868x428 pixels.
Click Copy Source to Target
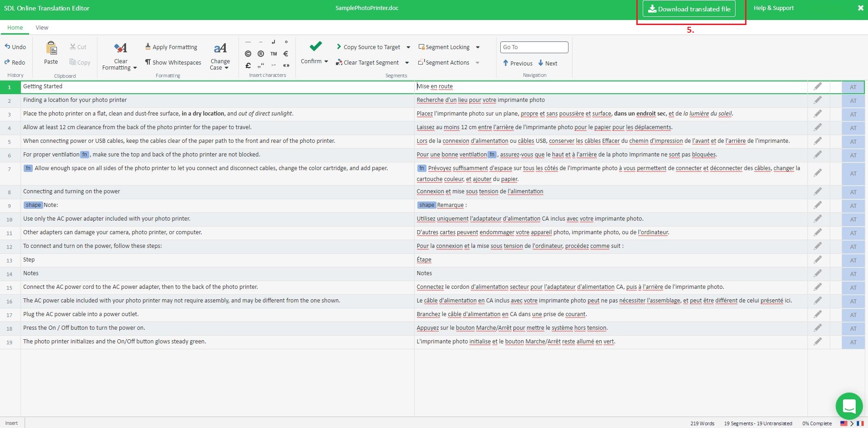tap(368, 47)
